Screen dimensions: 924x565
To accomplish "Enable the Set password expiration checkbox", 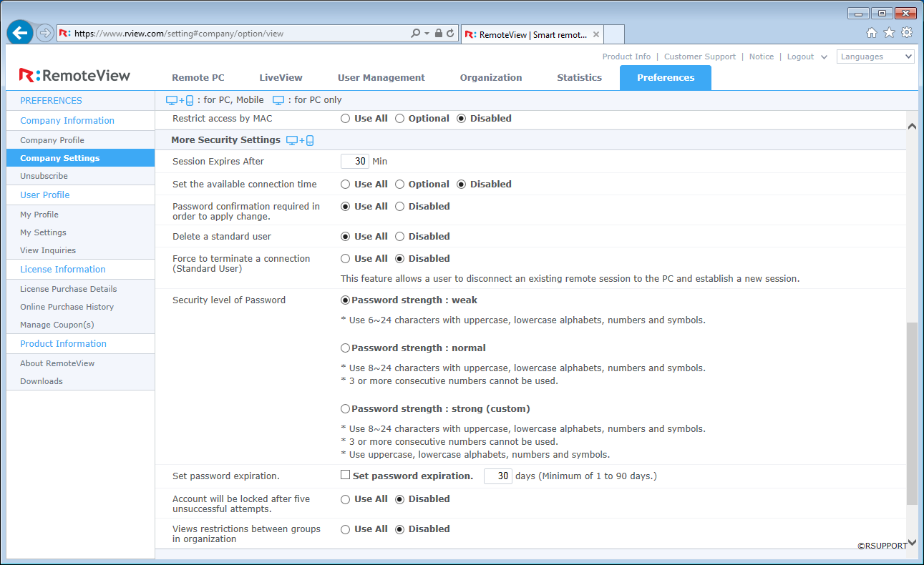I will coord(346,475).
